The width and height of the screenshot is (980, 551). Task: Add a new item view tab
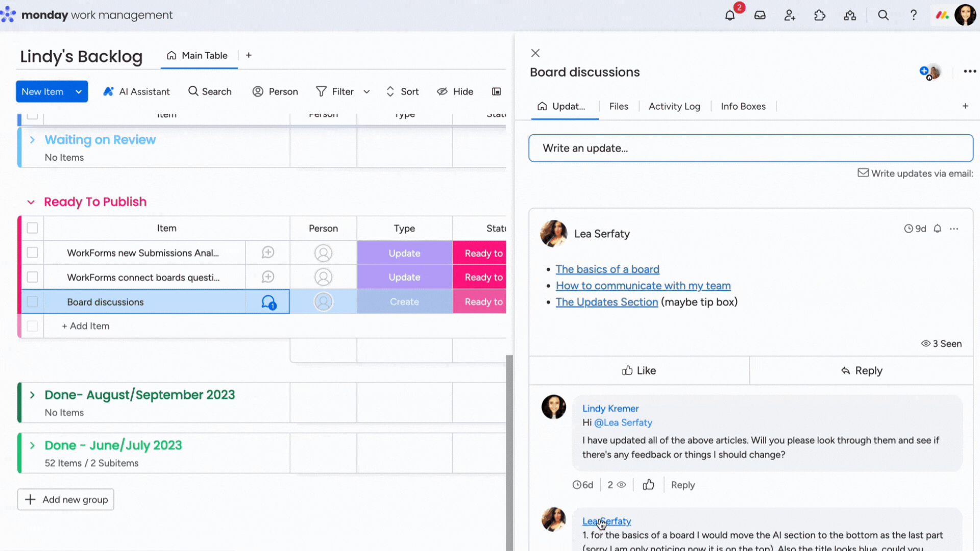click(x=965, y=106)
